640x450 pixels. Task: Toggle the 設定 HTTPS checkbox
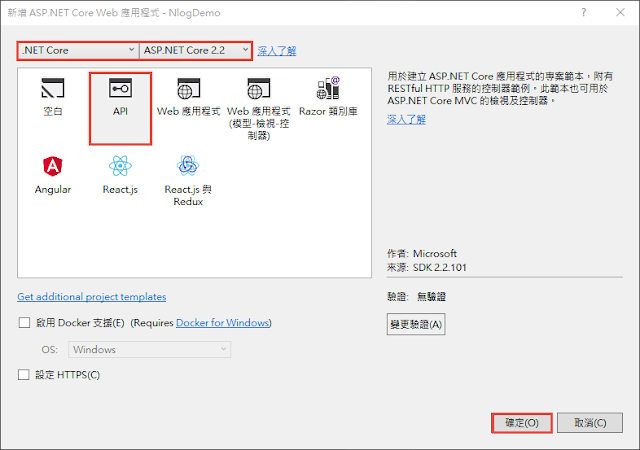point(24,374)
